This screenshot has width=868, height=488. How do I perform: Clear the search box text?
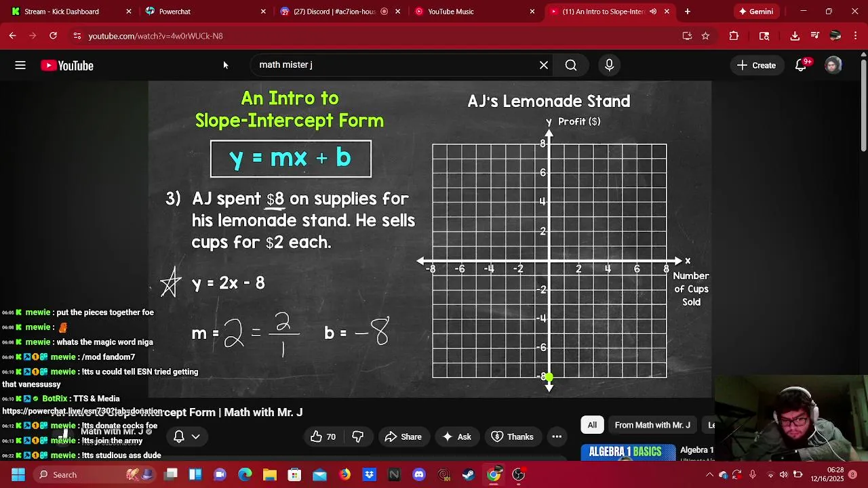click(x=544, y=65)
